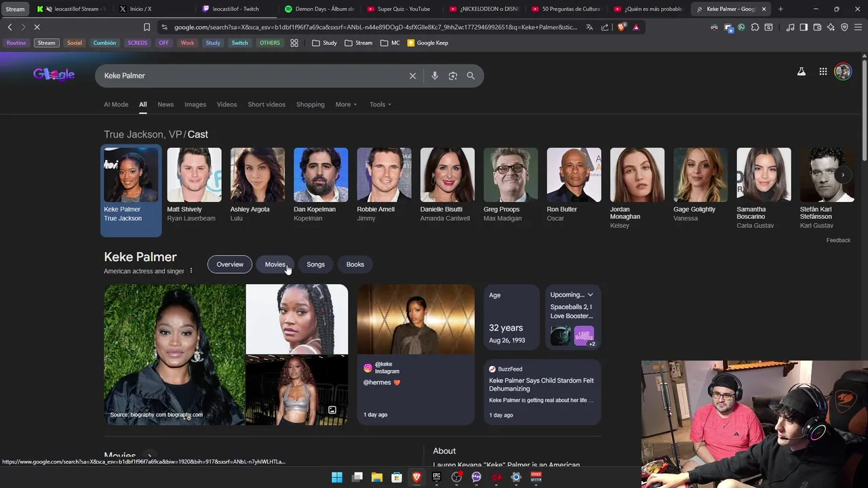Select the Stream bookmark group label
The width and height of the screenshot is (868, 488).
pos(46,43)
